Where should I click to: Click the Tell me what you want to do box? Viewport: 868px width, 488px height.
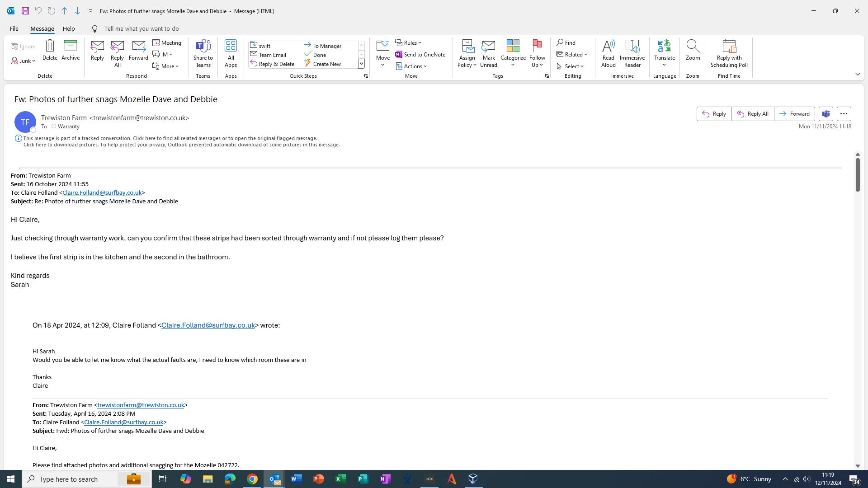pos(141,28)
